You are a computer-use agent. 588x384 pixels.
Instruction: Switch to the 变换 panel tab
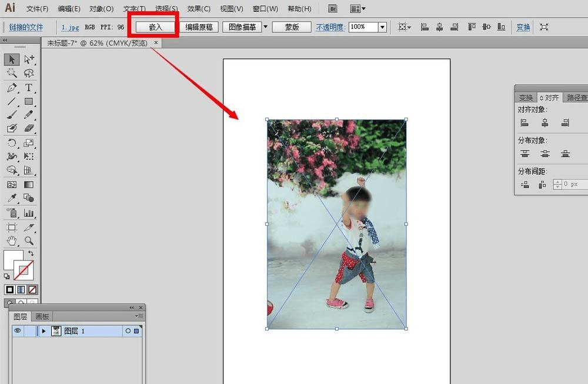(x=526, y=98)
